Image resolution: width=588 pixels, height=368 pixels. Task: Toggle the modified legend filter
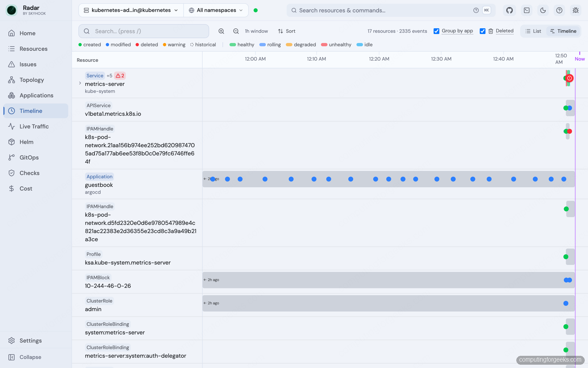(118, 45)
